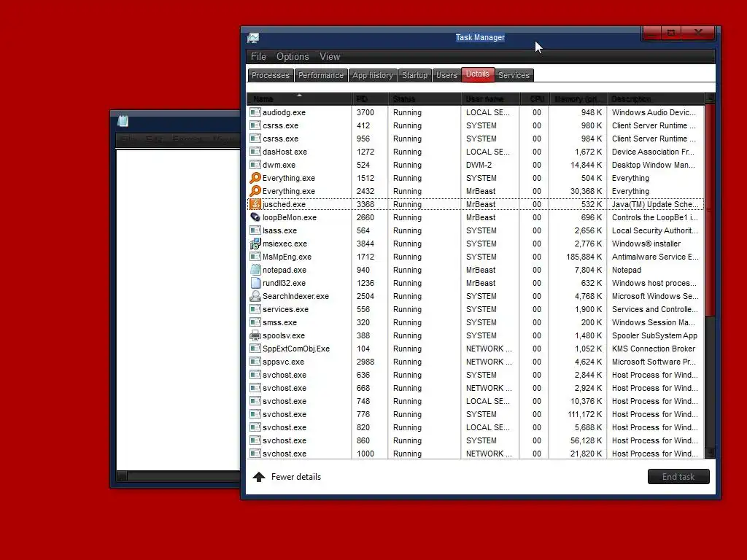Select PID 3368 cell

(365, 204)
